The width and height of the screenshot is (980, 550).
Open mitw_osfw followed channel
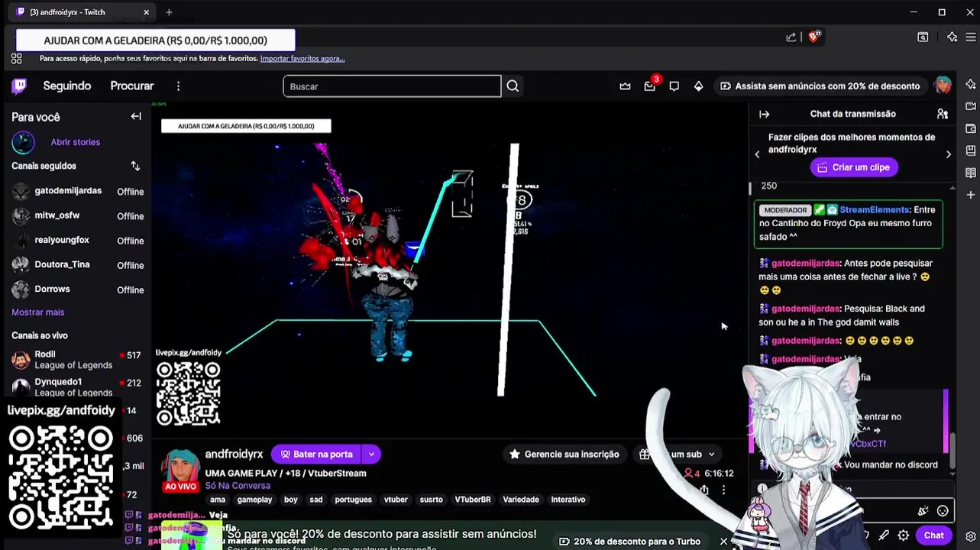76,216
